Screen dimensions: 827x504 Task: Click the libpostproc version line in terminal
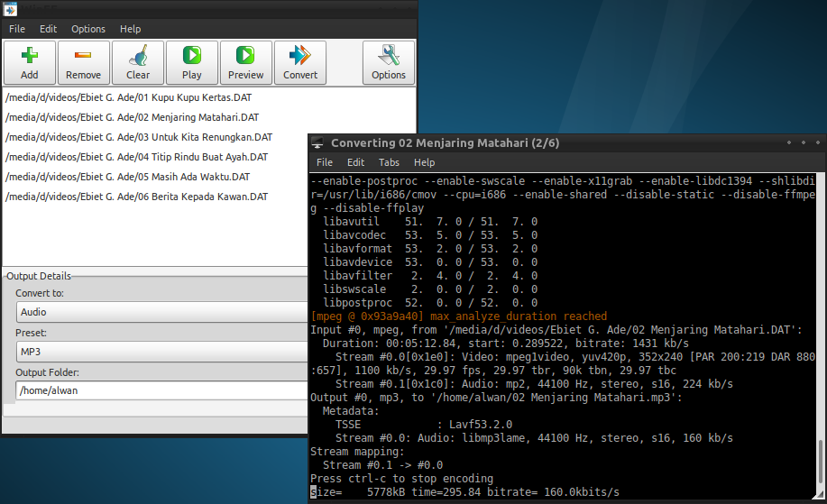430,303
